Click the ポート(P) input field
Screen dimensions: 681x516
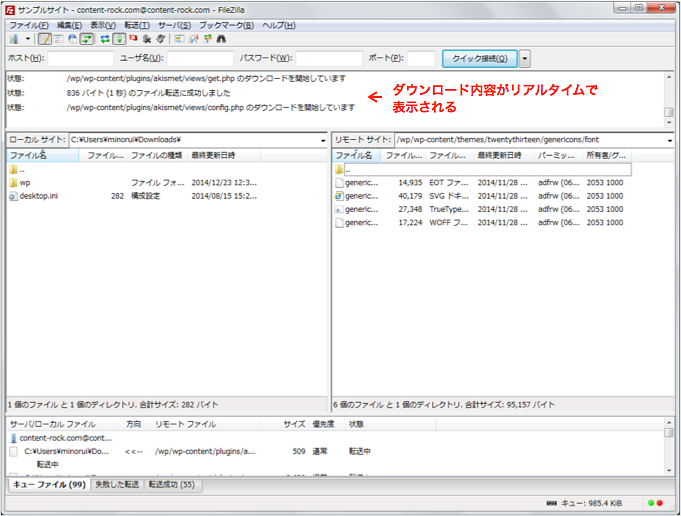421,58
